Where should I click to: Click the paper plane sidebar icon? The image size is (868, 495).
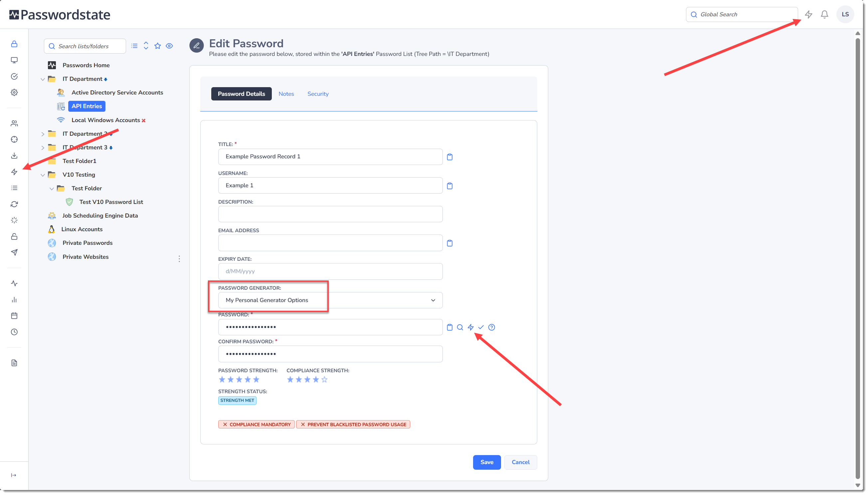[14, 252]
